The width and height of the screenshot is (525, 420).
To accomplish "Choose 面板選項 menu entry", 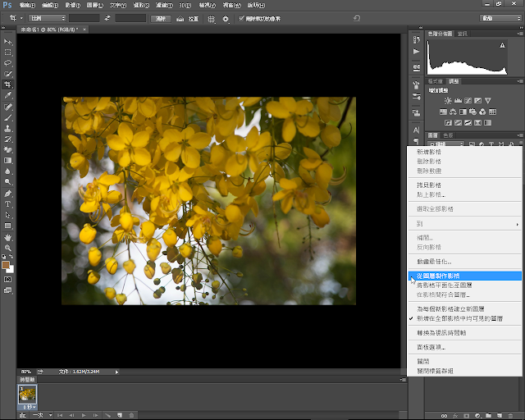I will pyautogui.click(x=465, y=347).
